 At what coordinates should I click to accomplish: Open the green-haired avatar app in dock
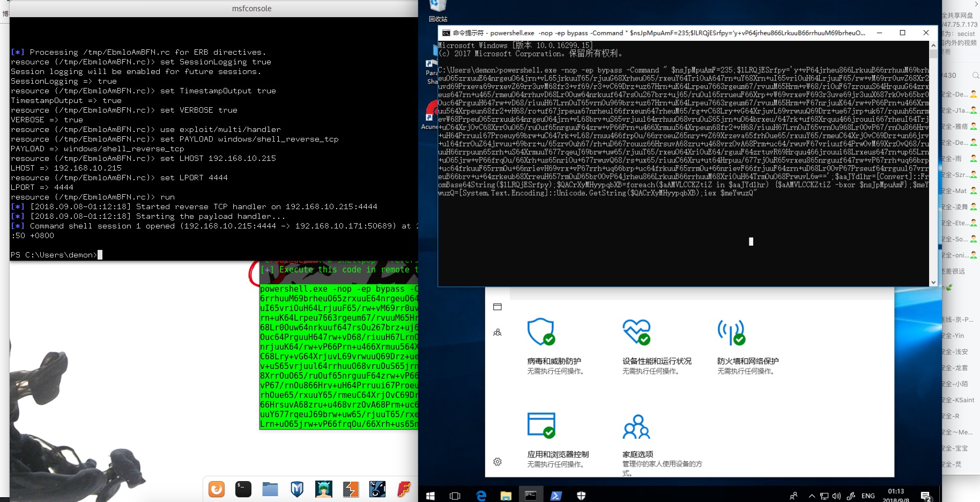pos(324,489)
